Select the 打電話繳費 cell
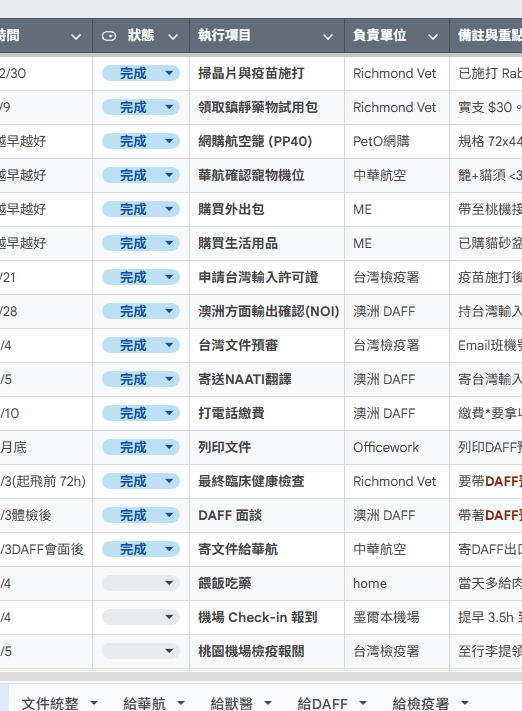Image resolution: width=522 pixels, height=711 pixels. pyautogui.click(x=267, y=414)
